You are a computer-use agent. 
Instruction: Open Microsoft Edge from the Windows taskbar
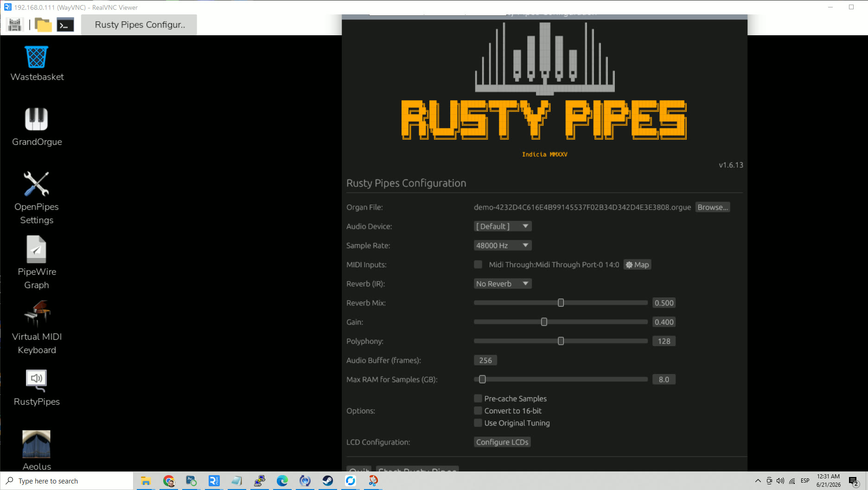click(x=282, y=481)
